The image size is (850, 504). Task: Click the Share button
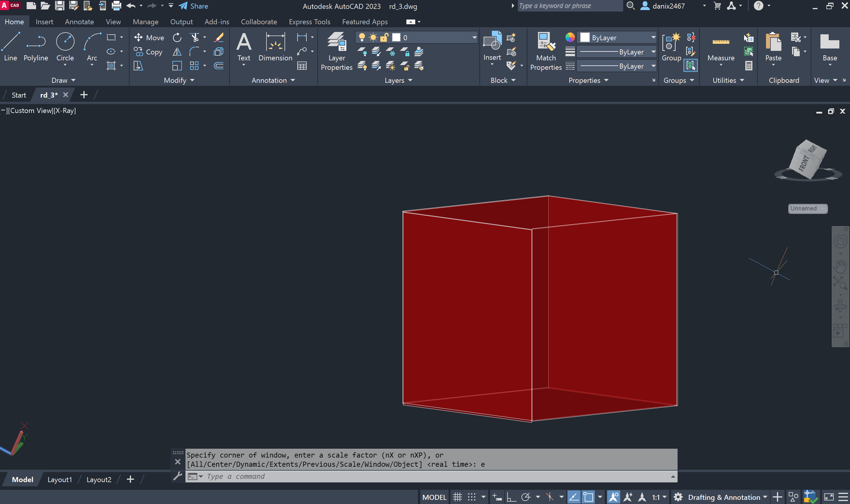[x=193, y=6]
